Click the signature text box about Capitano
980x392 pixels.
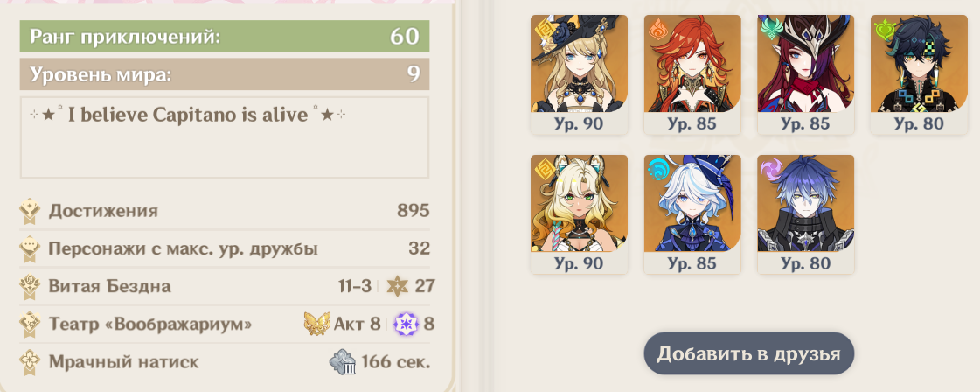click(225, 136)
